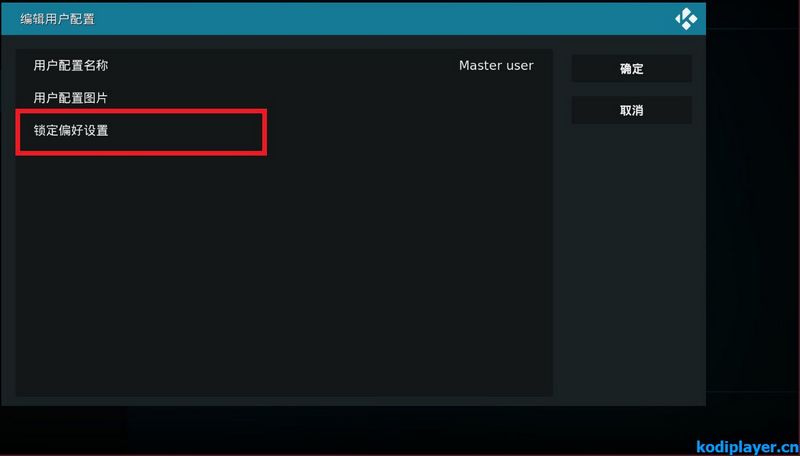Choose the profile picture row 用户配置图片
This screenshot has width=800, height=456.
coord(284,97)
